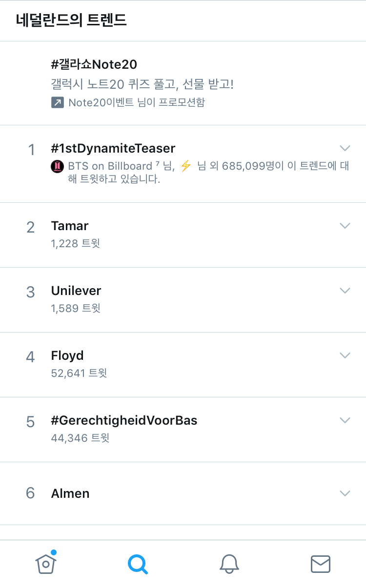This screenshot has width=366, height=588.
Task: Expand chevron next to Unilever trend
Action: [x=345, y=290]
